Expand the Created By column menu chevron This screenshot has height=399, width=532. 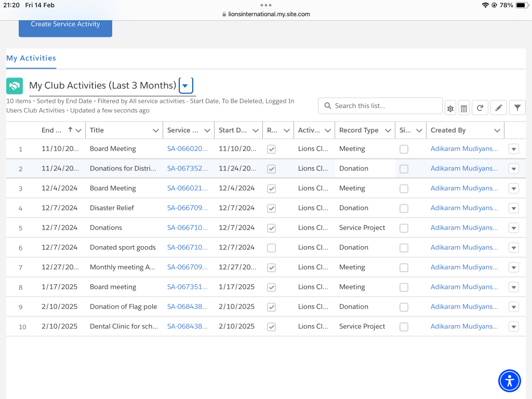click(x=497, y=130)
